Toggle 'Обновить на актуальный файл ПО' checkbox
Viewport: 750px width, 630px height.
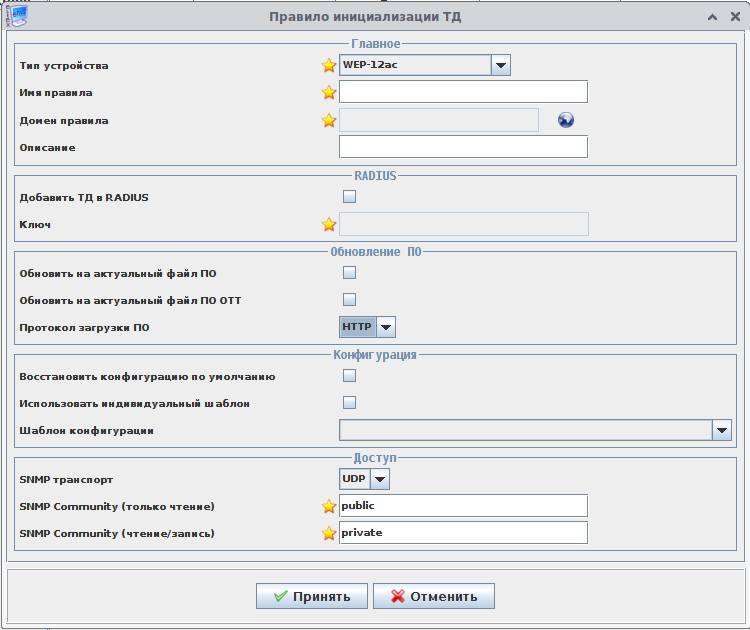(x=349, y=272)
